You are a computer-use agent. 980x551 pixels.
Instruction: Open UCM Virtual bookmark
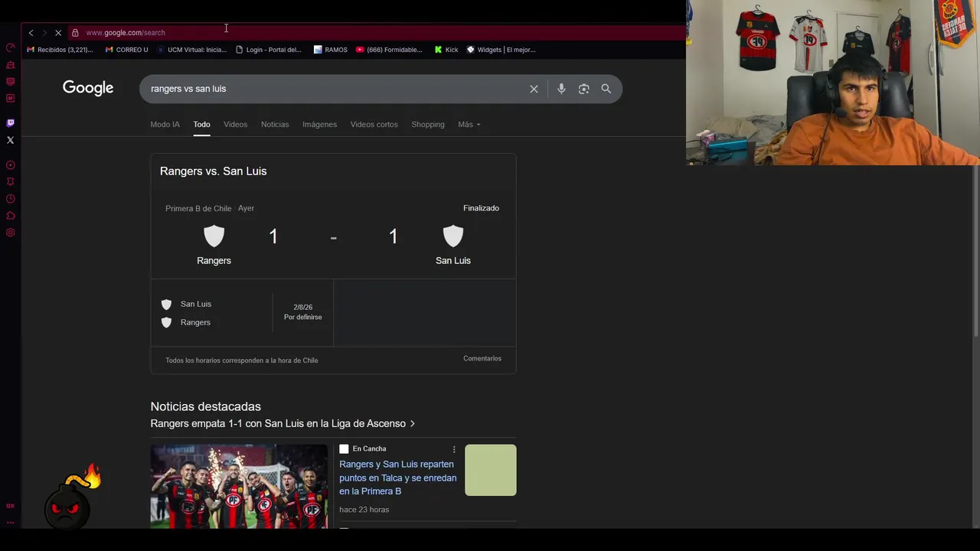pos(191,50)
